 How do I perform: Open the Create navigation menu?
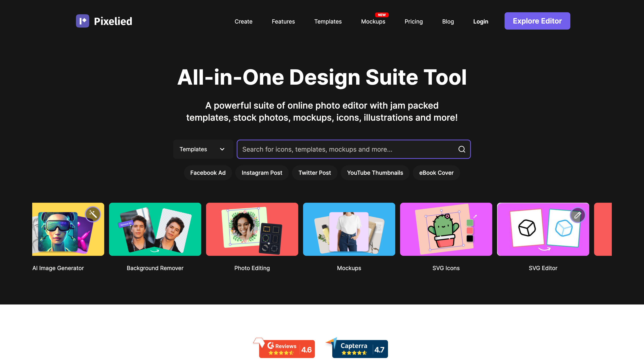tap(243, 21)
